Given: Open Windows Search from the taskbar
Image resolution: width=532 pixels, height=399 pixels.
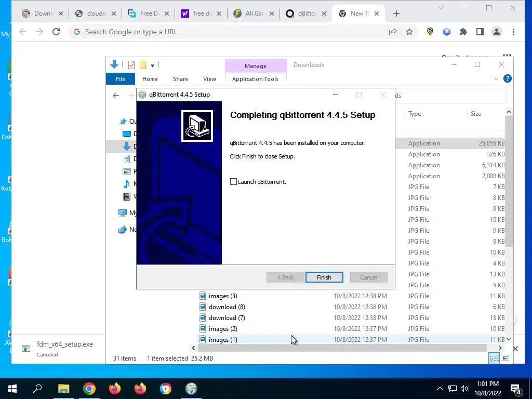Looking at the screenshot, I should click(x=37, y=389).
